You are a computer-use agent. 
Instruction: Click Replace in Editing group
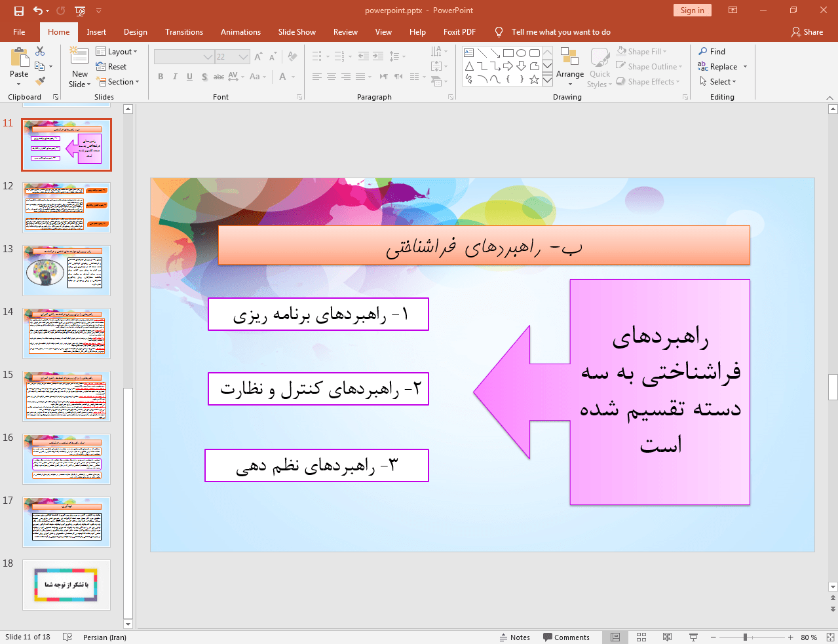tap(722, 66)
